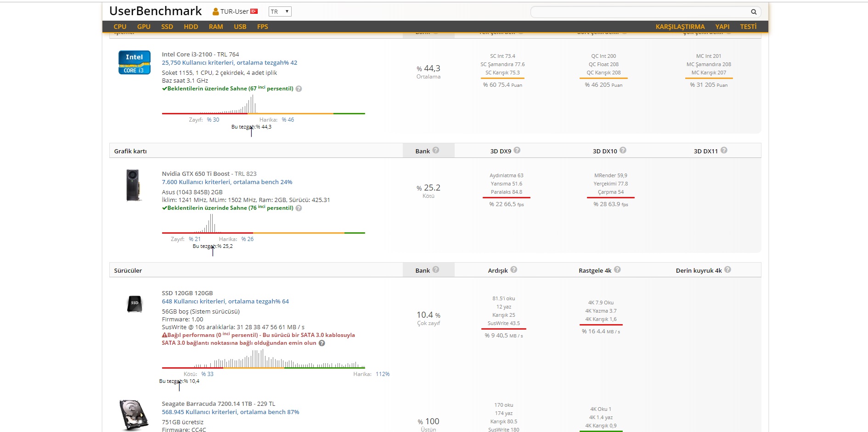Open the 7.600 Kullanıcı kriterleri link
868x432 pixels.
click(x=227, y=182)
